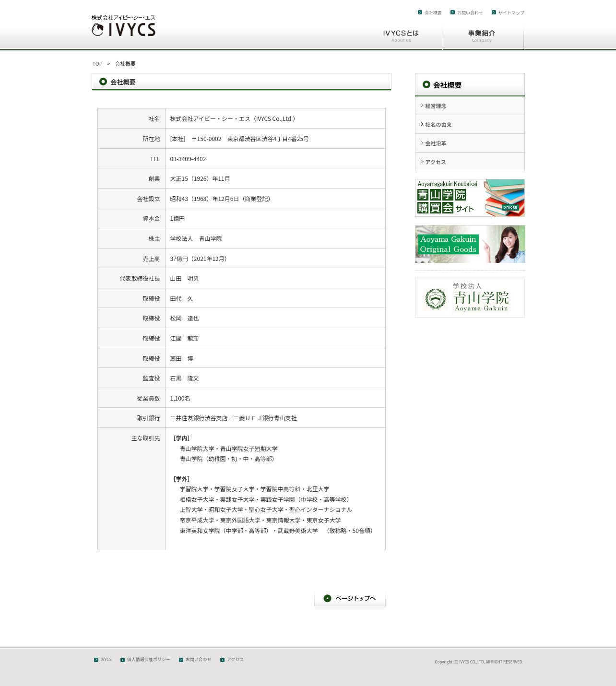Open the IVYCSとは About us menu

[x=401, y=36]
